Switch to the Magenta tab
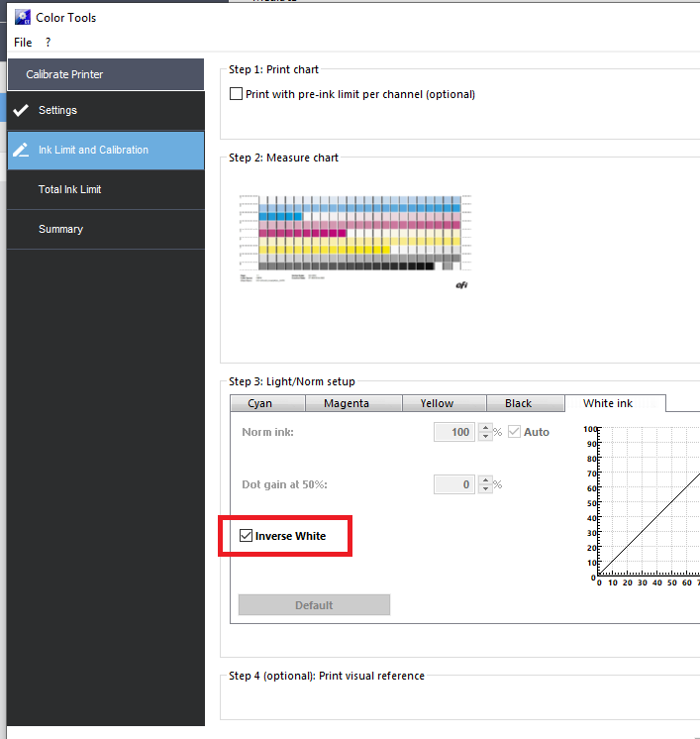Viewport: 700px width, 739px height. click(x=353, y=403)
